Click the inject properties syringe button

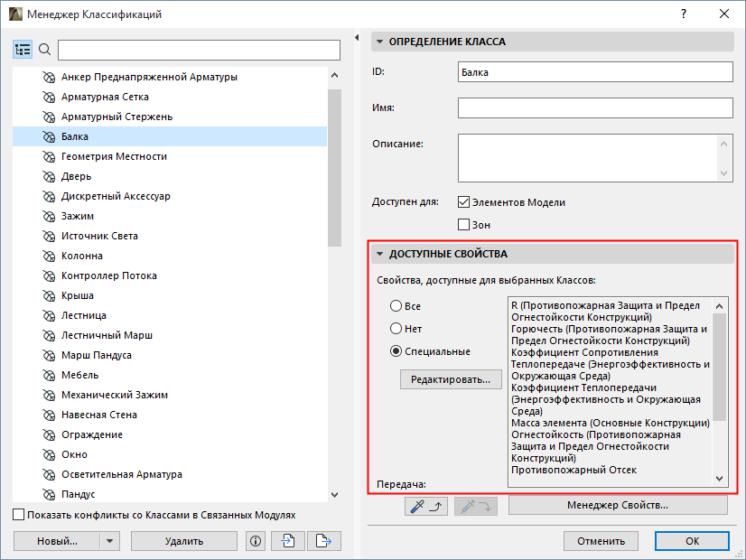pyautogui.click(x=476, y=506)
